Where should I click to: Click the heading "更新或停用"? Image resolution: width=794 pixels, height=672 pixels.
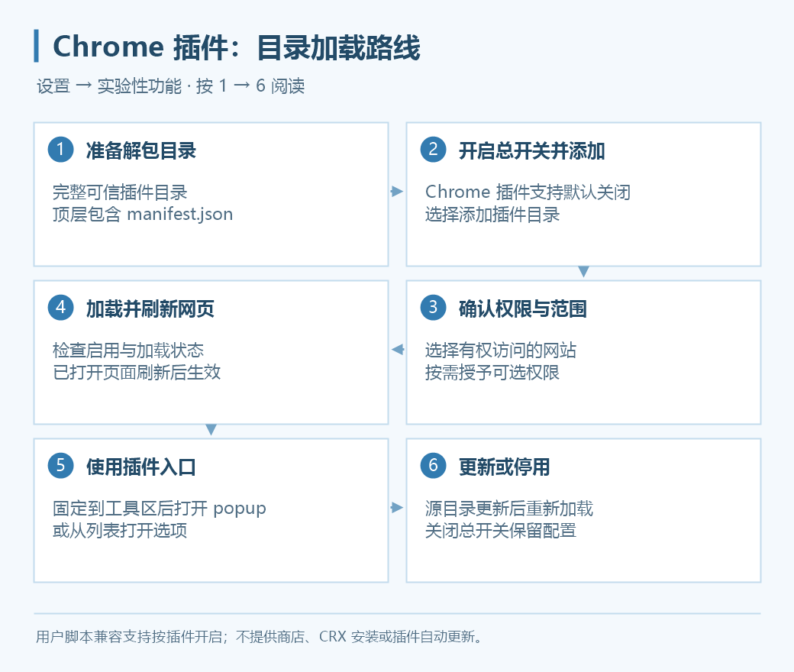(505, 467)
